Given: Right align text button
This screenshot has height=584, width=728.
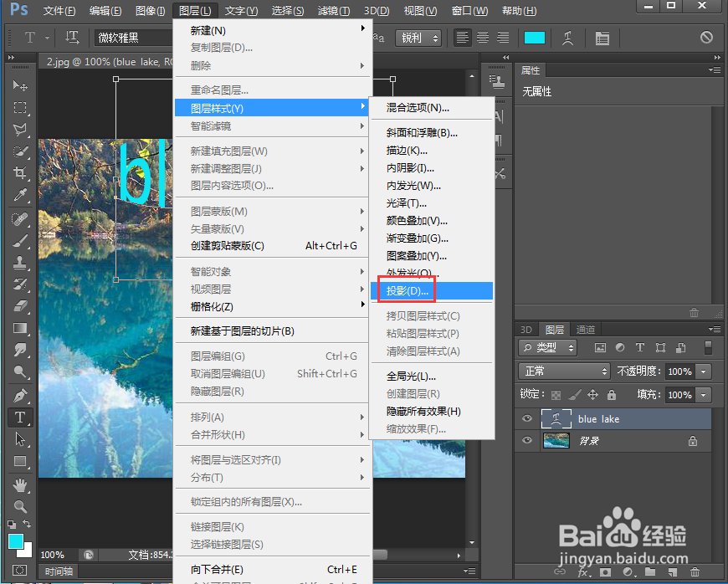Looking at the screenshot, I should click(503, 38).
